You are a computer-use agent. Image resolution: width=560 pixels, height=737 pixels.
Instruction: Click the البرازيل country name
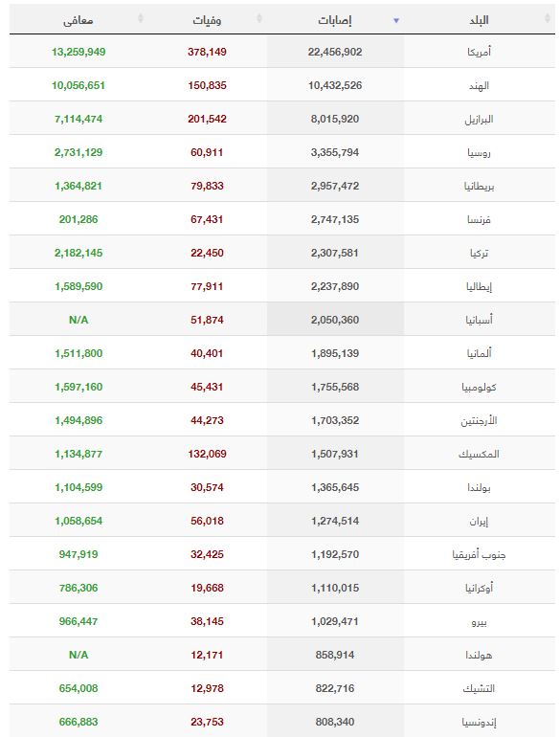[x=480, y=119]
